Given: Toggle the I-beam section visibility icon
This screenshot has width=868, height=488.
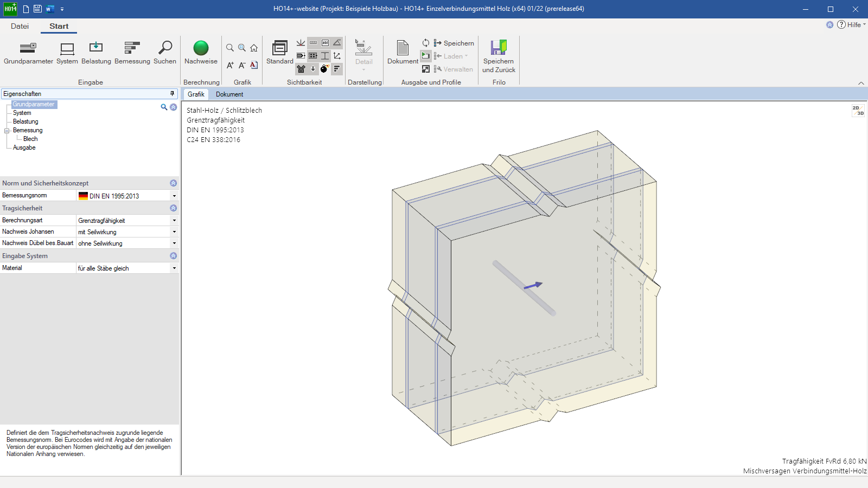Looking at the screenshot, I should (325, 55).
